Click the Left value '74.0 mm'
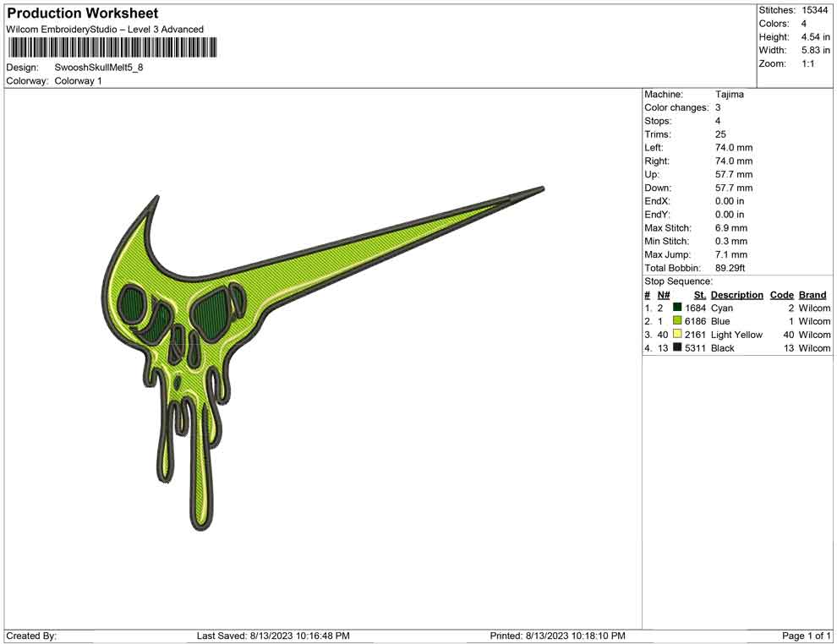The image size is (837, 644). click(734, 148)
